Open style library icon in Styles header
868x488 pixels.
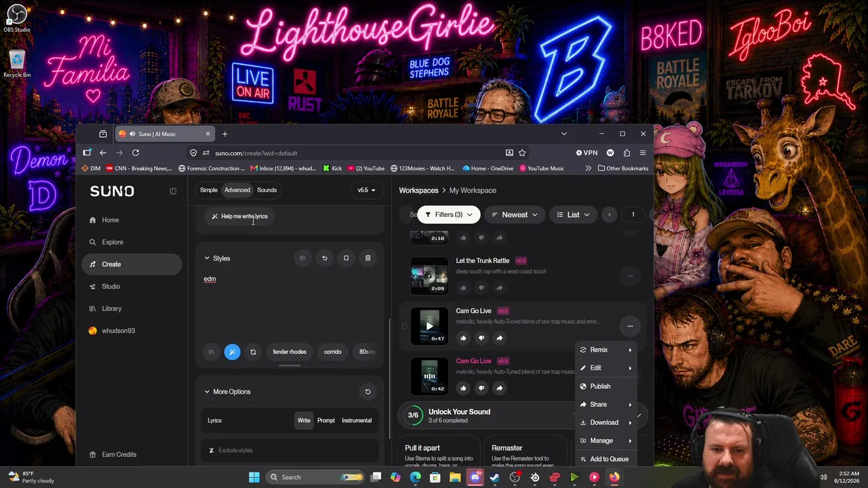[x=302, y=258]
